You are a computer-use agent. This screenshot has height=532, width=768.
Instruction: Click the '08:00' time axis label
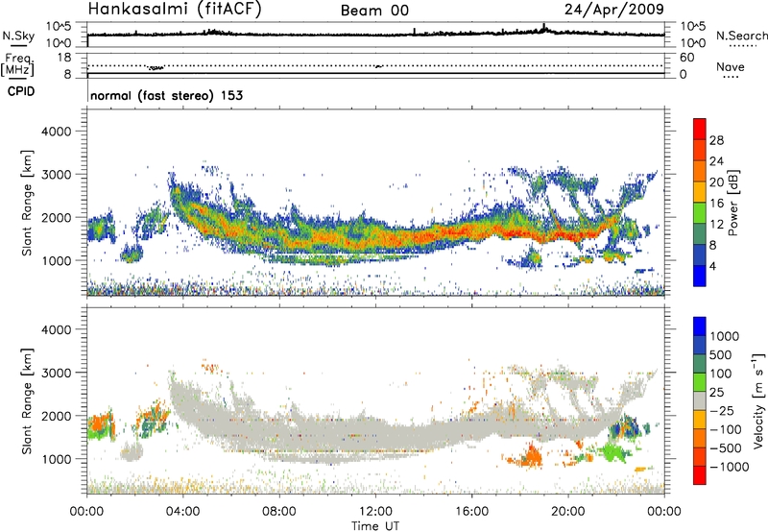coord(278,512)
